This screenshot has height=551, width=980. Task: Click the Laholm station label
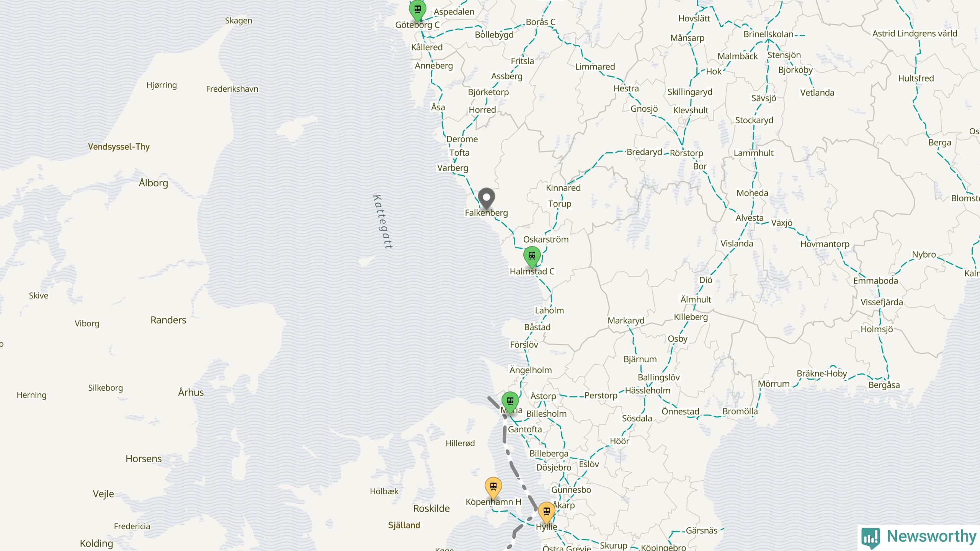(549, 310)
